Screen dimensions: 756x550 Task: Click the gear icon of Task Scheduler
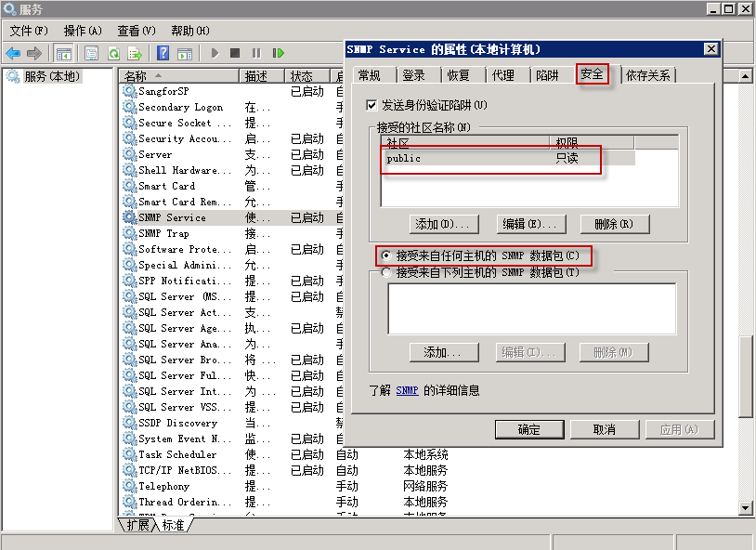tap(129, 454)
